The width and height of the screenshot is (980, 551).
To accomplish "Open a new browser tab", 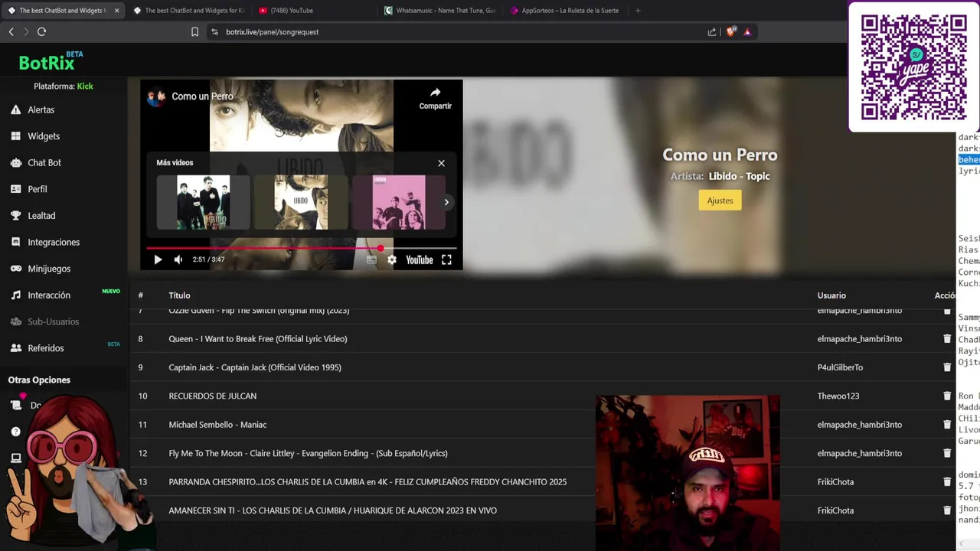I will (638, 11).
